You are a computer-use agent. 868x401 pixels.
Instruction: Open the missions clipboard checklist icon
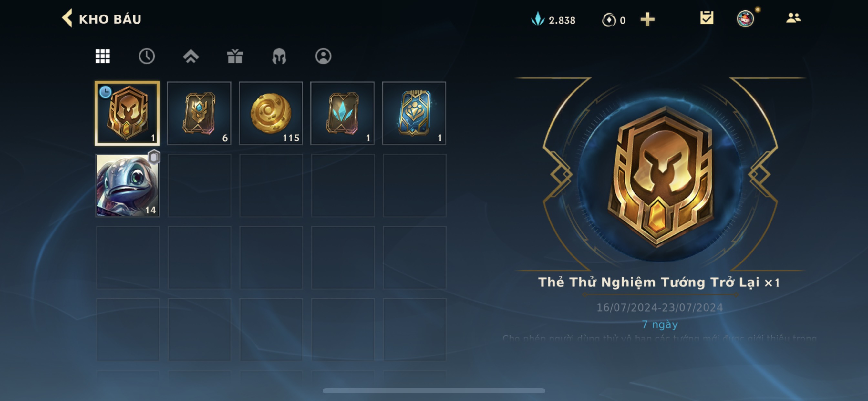707,18
